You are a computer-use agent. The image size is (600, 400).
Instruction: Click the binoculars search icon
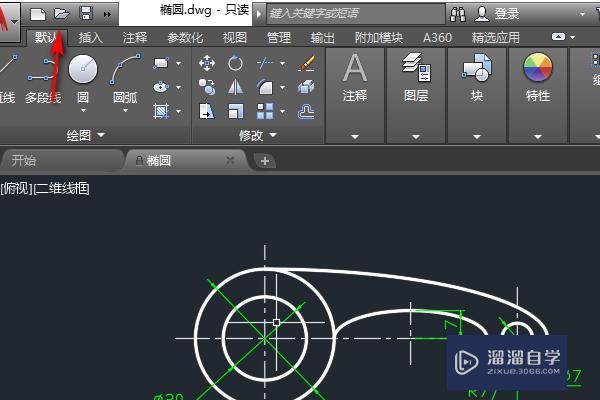[x=458, y=14]
